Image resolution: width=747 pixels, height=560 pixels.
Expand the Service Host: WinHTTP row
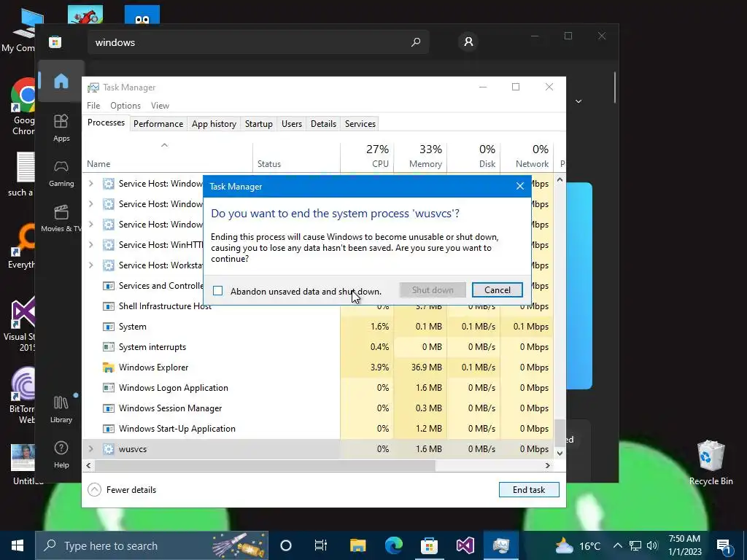90,245
